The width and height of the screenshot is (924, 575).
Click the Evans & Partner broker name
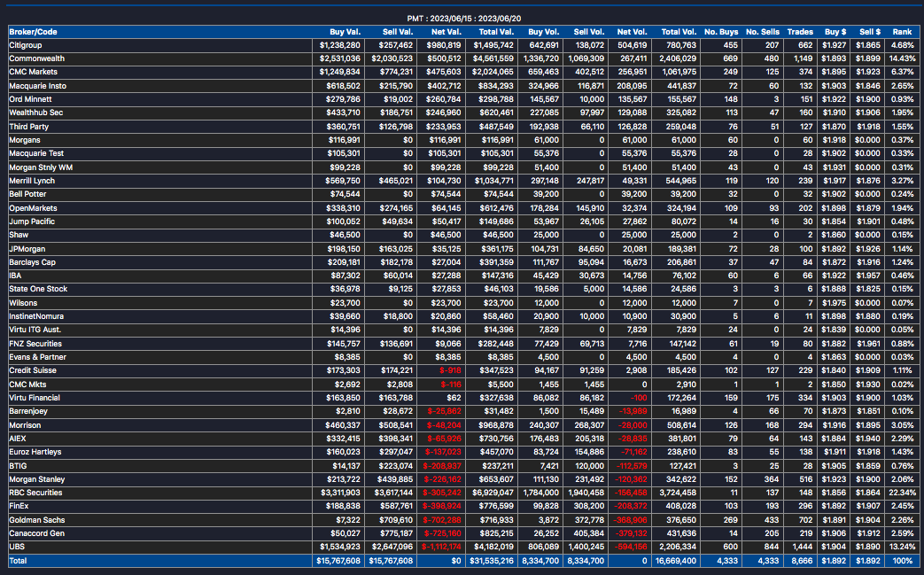point(38,357)
